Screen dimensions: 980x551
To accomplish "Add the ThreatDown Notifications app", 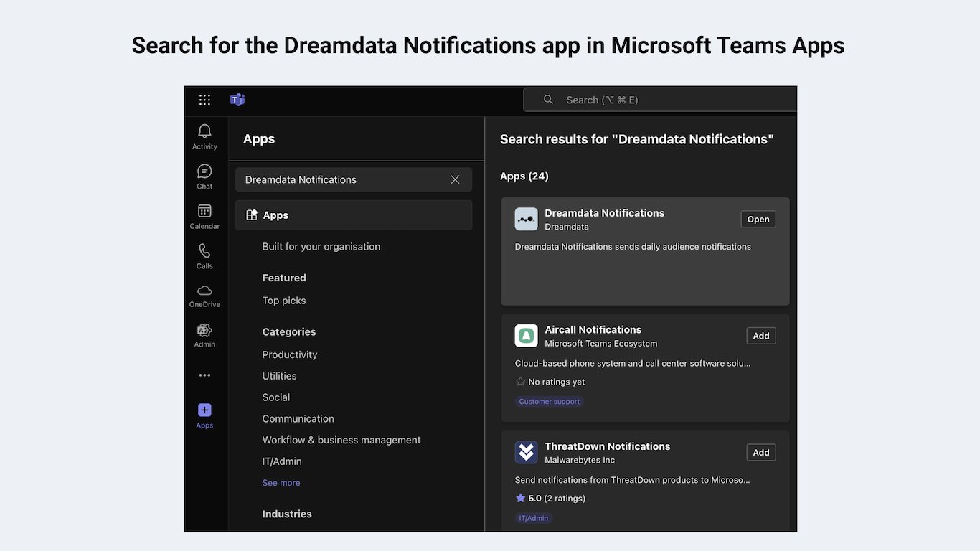I will coord(761,453).
